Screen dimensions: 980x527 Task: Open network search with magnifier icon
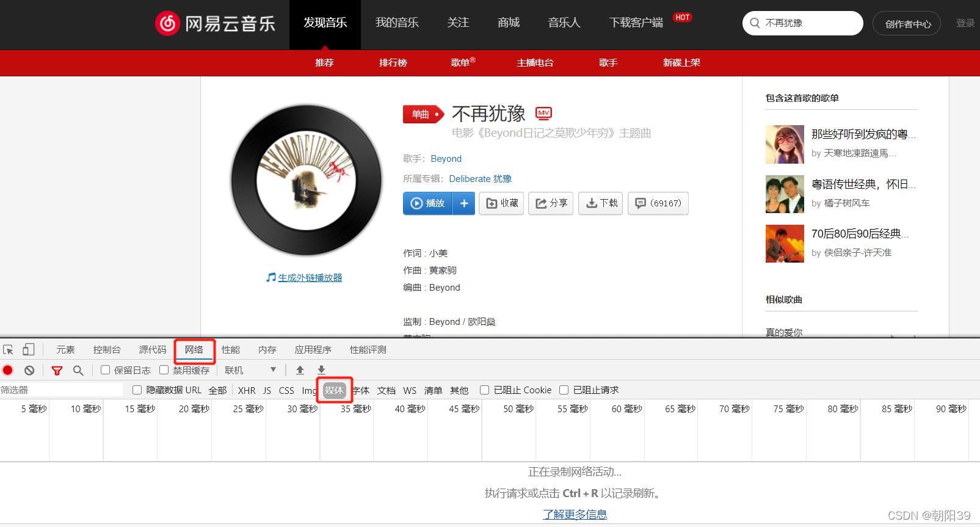pos(78,370)
